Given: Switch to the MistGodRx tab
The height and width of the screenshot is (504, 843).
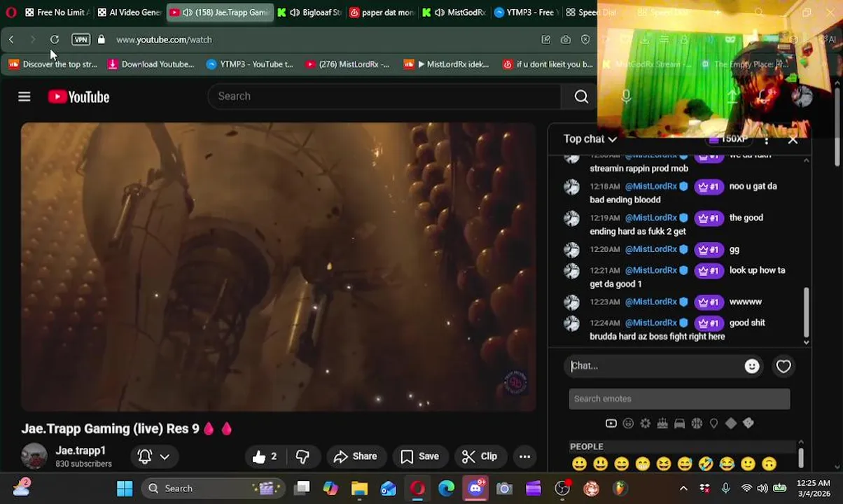Looking at the screenshot, I should [x=454, y=12].
